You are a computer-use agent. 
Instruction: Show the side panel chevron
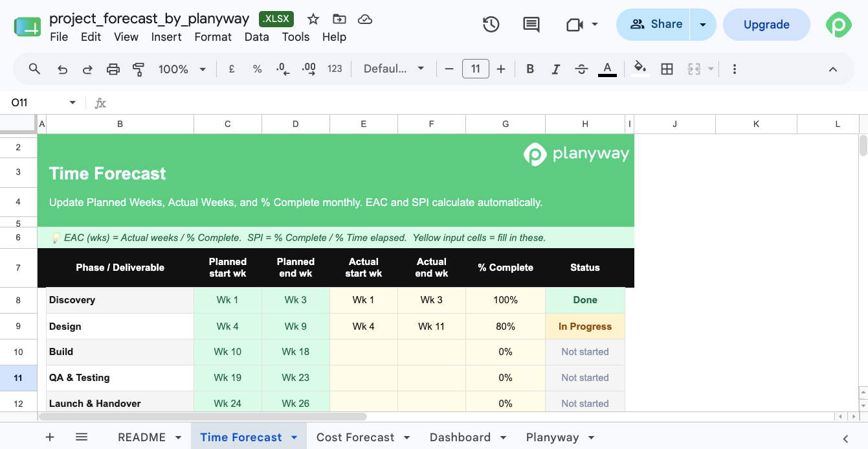[x=845, y=439]
